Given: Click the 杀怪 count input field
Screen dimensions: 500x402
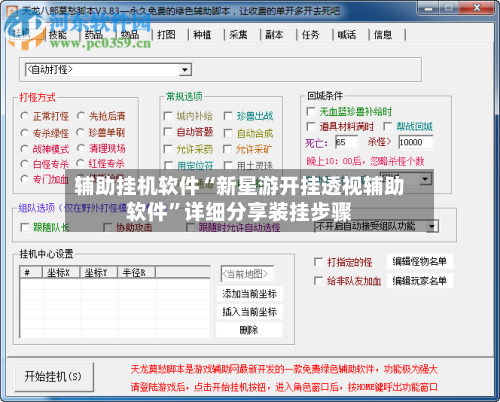Looking at the screenshot, I should click(416, 142).
